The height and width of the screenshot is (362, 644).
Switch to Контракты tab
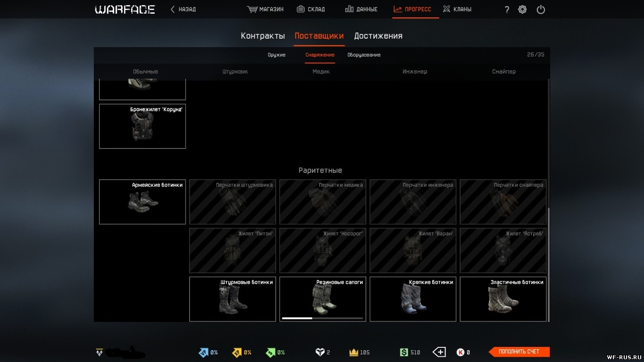click(263, 36)
